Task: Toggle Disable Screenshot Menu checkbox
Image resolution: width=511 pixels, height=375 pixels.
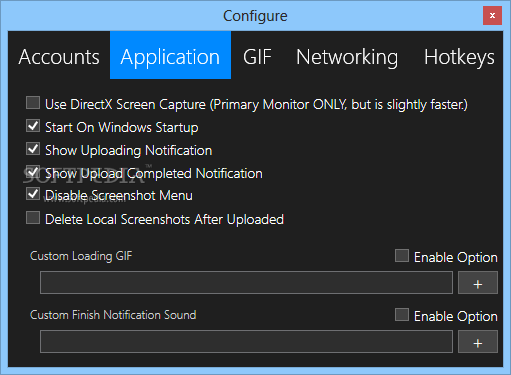Action: click(33, 194)
